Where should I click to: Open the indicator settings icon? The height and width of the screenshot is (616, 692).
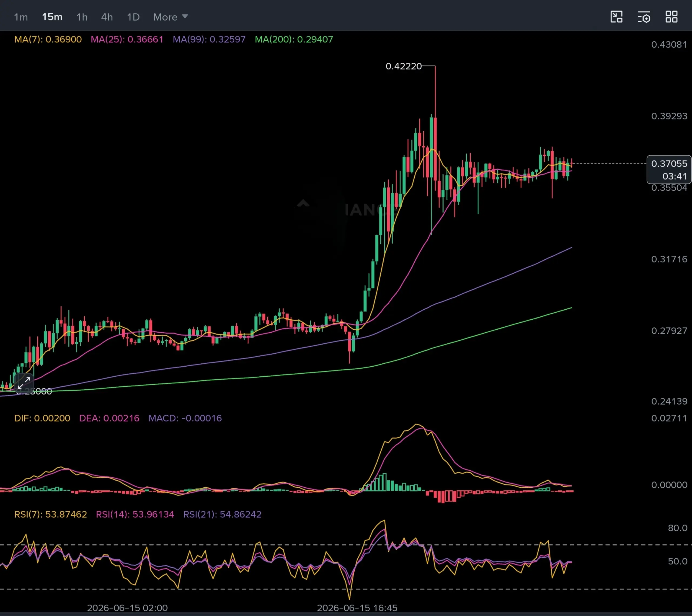tap(644, 17)
